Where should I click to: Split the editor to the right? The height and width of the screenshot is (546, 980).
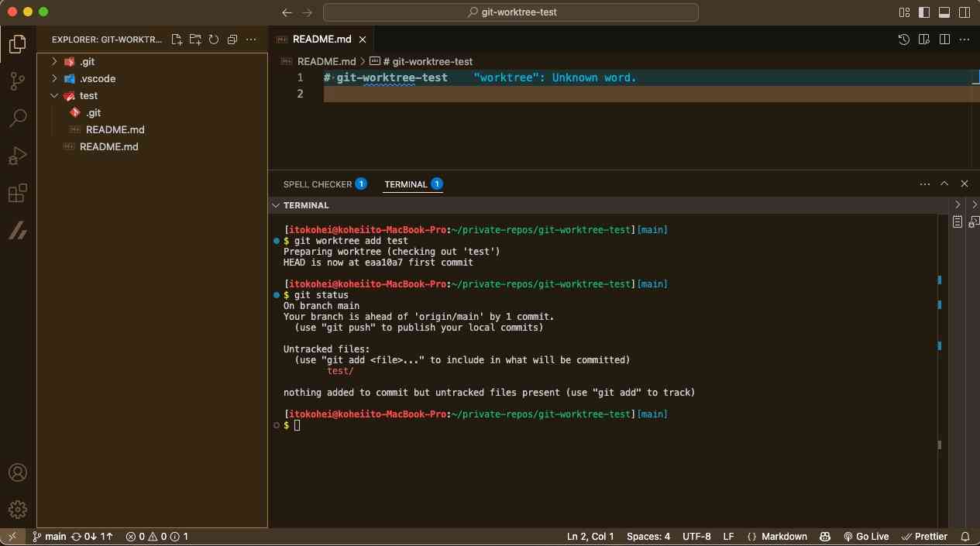pos(944,39)
